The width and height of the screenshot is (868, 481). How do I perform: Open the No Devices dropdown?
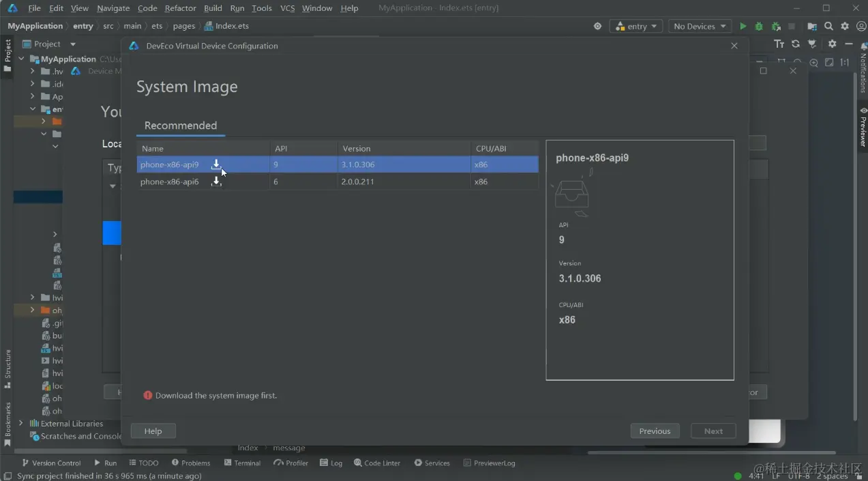point(700,27)
